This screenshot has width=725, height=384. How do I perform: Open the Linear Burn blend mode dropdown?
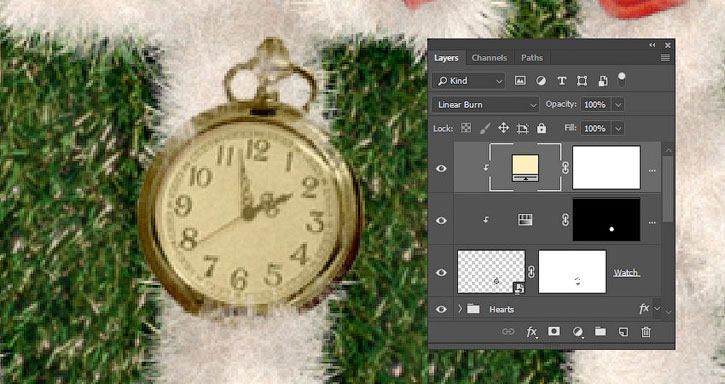485,105
